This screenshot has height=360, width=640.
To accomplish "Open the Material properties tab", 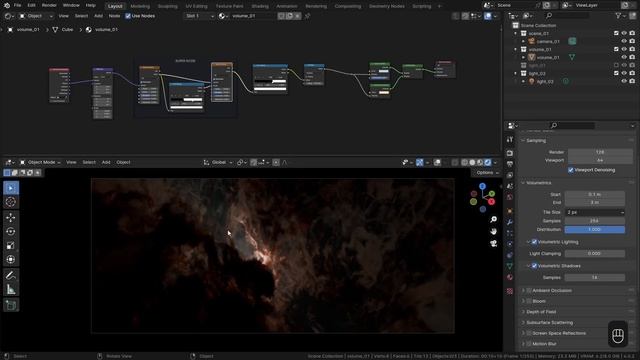I will 510,277.
